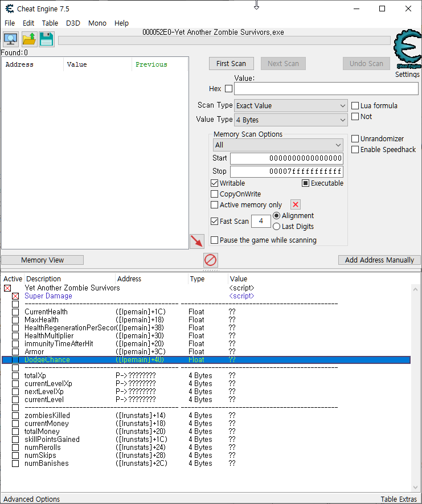Click the Fast Scan alignment value field
The image size is (422, 504).
click(261, 221)
